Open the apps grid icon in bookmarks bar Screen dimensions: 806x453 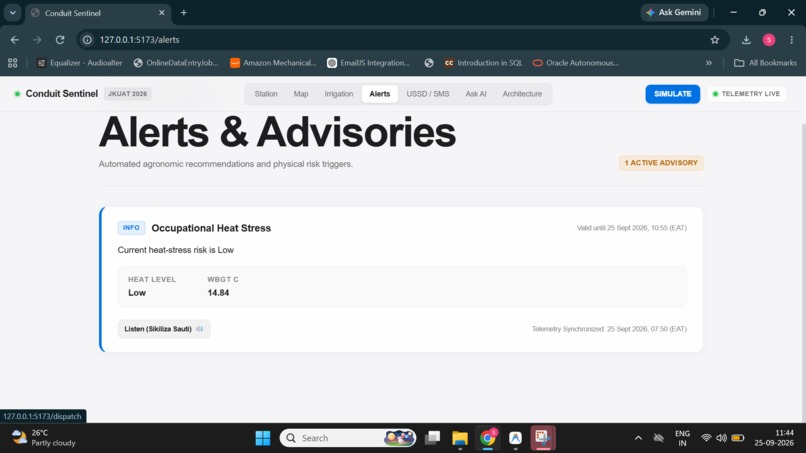coord(12,63)
